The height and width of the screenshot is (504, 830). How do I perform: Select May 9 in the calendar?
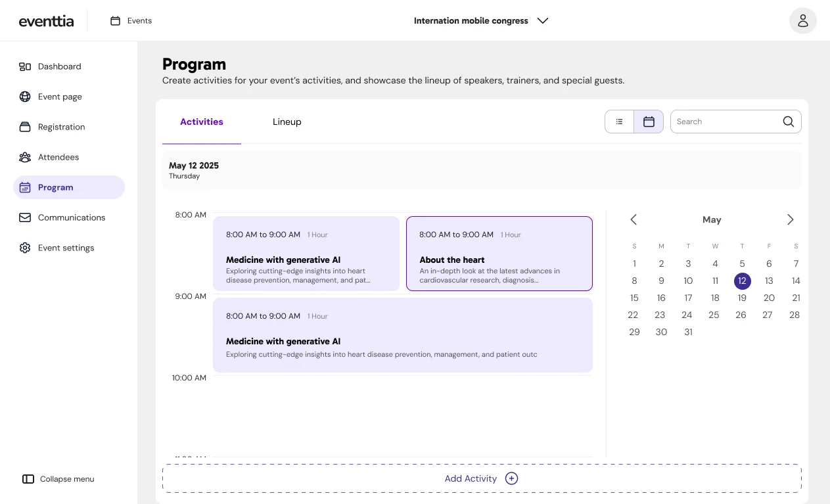click(661, 281)
